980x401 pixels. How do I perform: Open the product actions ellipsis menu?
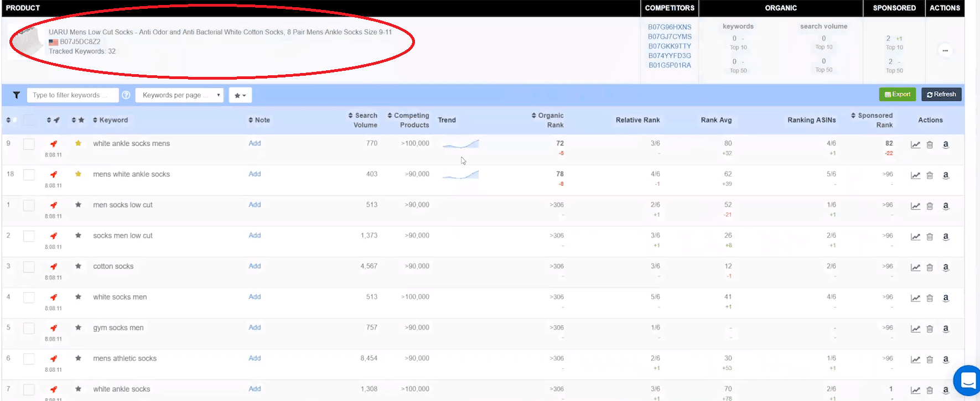(945, 51)
